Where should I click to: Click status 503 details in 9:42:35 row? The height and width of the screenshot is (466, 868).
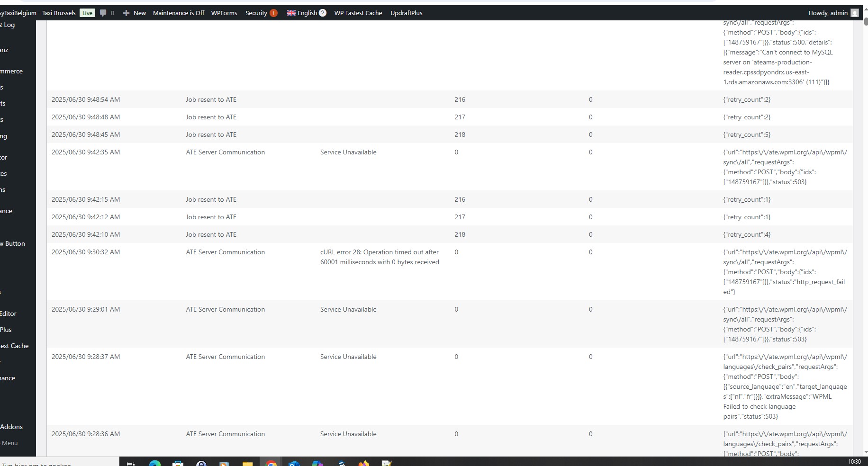point(785,167)
